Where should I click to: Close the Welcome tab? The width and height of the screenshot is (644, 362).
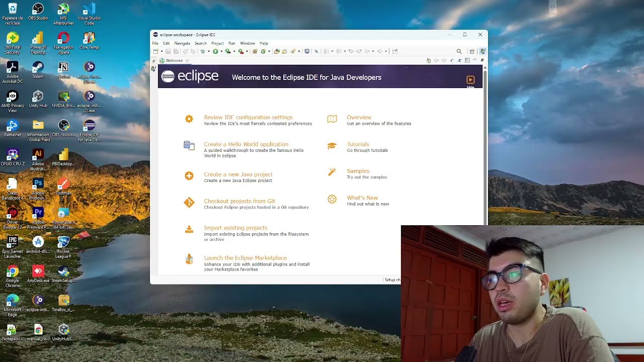[187, 61]
